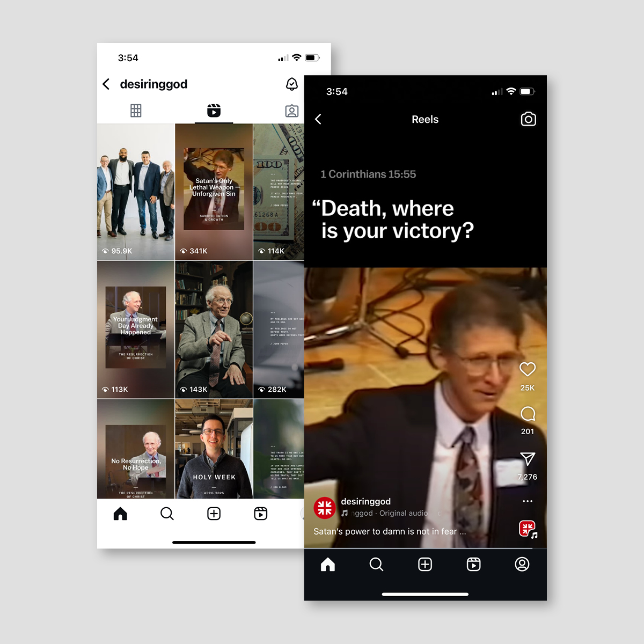The image size is (644, 644).
Task: Tap the desiringgod avatar beside the caption
Action: 324,508
